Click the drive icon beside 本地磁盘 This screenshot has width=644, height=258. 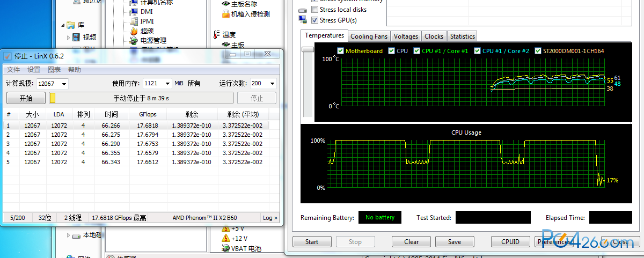click(77, 235)
